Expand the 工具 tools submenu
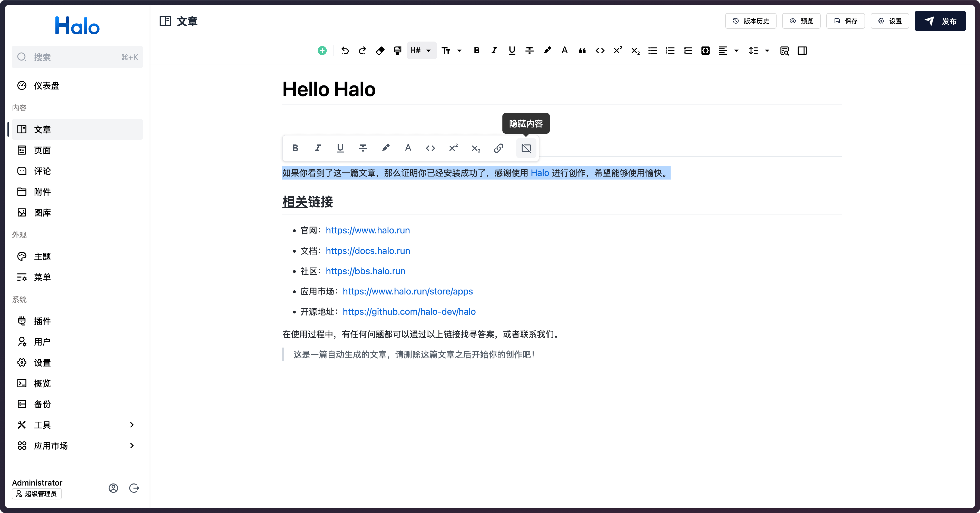980x513 pixels. pos(77,425)
